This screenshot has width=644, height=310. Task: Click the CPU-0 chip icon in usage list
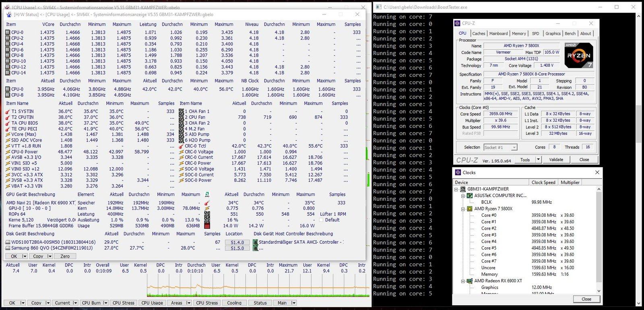tap(8, 32)
